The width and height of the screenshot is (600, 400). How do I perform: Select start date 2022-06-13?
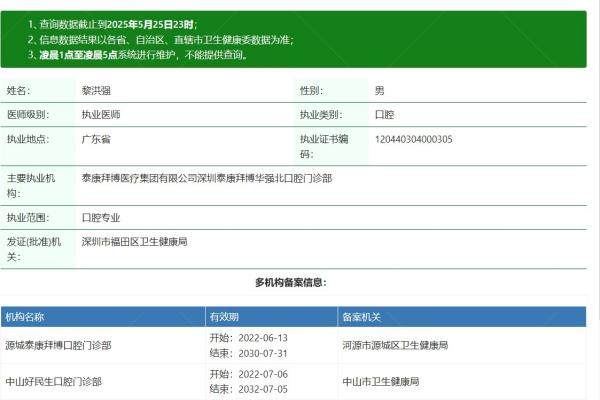pos(263,338)
